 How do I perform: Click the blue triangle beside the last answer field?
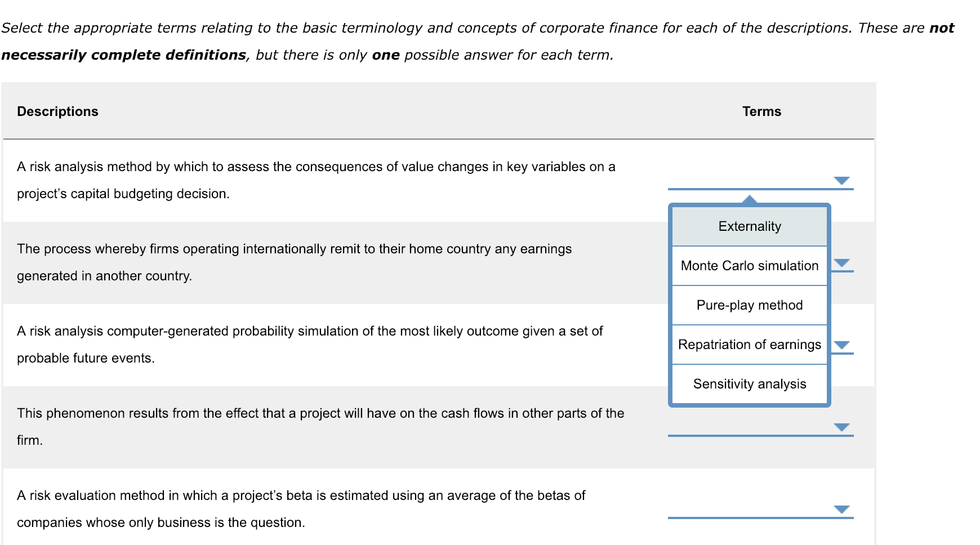841,508
